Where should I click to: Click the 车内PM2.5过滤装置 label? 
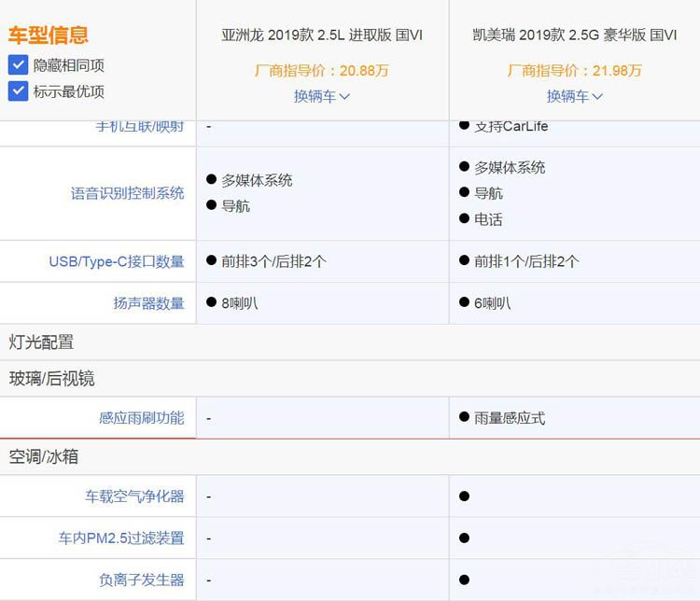point(120,538)
